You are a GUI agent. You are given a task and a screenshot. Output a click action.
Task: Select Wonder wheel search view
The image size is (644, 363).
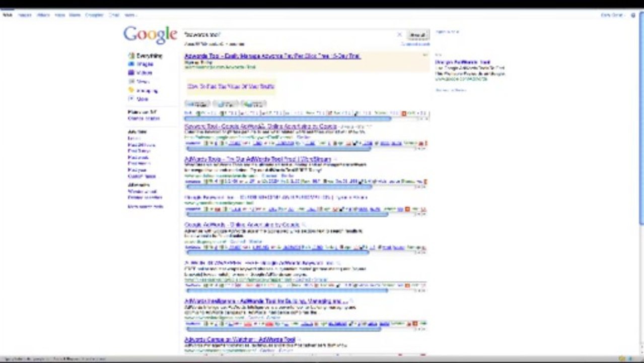coord(142,192)
